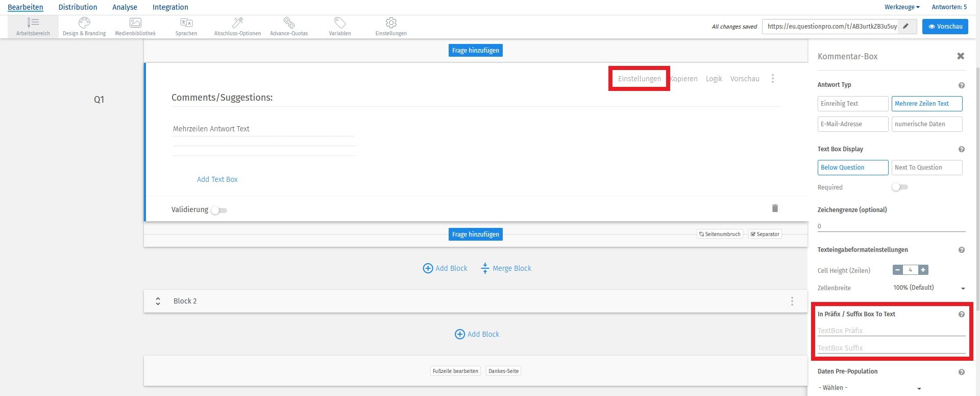This screenshot has height=396, width=980.
Task: Click the Block 2 header label
Action: pyautogui.click(x=185, y=301)
